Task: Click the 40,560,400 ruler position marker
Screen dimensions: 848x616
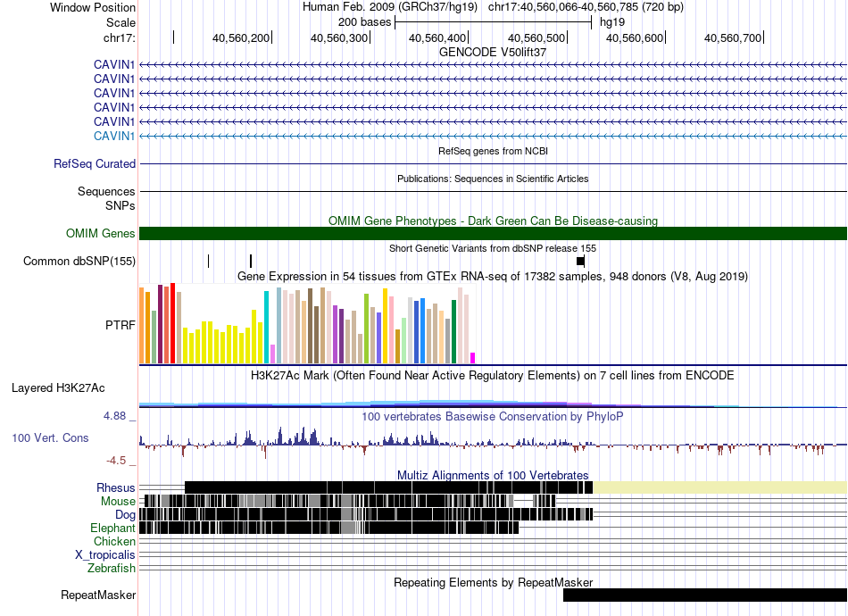Action: pos(437,37)
